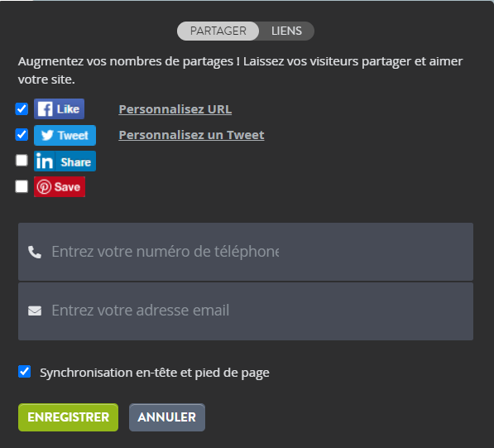This screenshot has height=448, width=494.
Task: Click the LinkedIn Share button icon
Action: pyautogui.click(x=65, y=161)
